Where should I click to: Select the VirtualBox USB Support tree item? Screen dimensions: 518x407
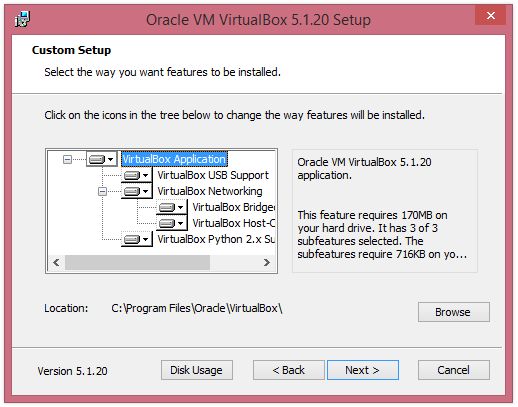pos(213,175)
